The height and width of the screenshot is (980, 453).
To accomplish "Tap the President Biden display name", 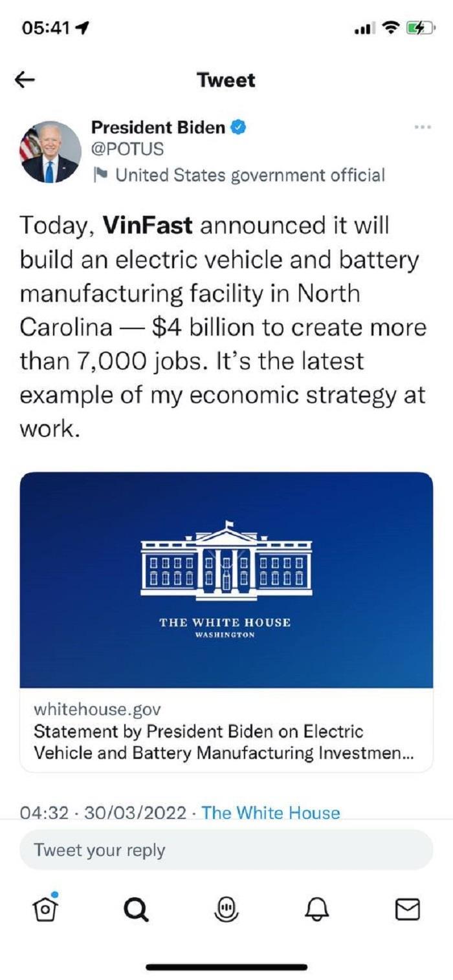I will coord(157,127).
